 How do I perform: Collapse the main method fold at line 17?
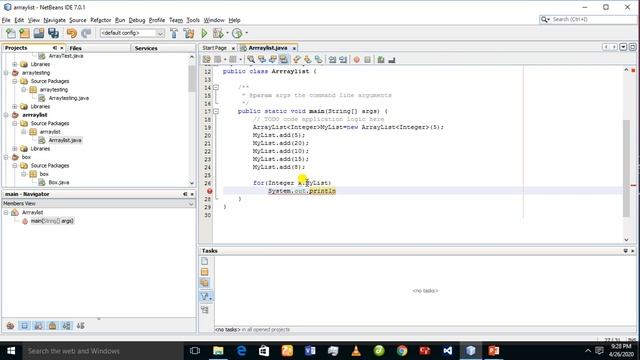point(216,111)
